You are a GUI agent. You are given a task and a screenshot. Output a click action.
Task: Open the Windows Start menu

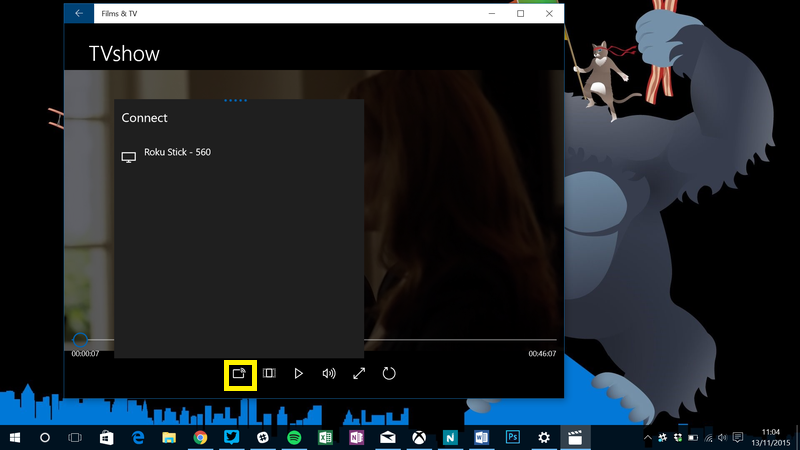click(15, 438)
